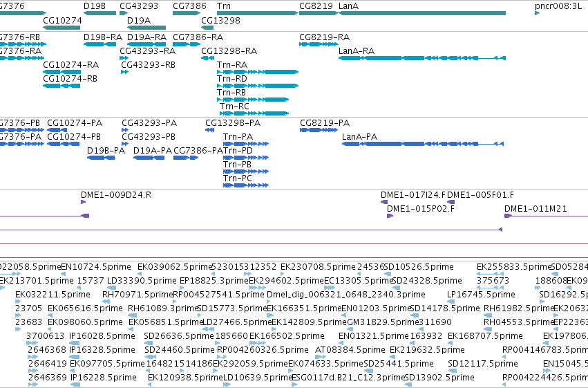Select the D19A gene label
The height and width of the screenshot is (388, 588).
139,20
